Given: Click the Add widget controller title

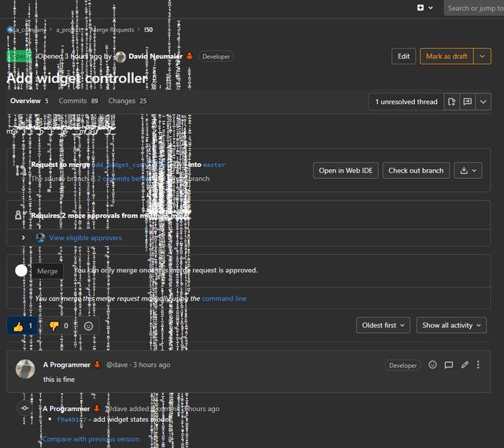Looking at the screenshot, I should click(x=76, y=78).
